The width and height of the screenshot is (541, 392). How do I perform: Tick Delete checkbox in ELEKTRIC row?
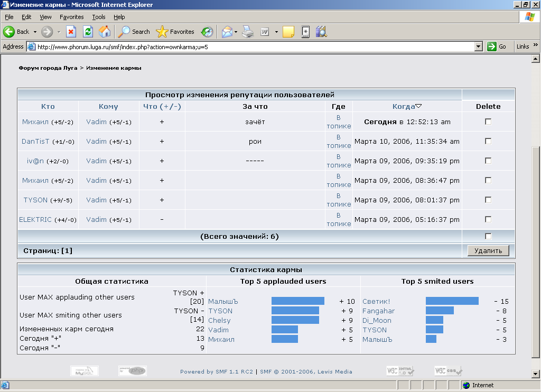[x=488, y=219]
